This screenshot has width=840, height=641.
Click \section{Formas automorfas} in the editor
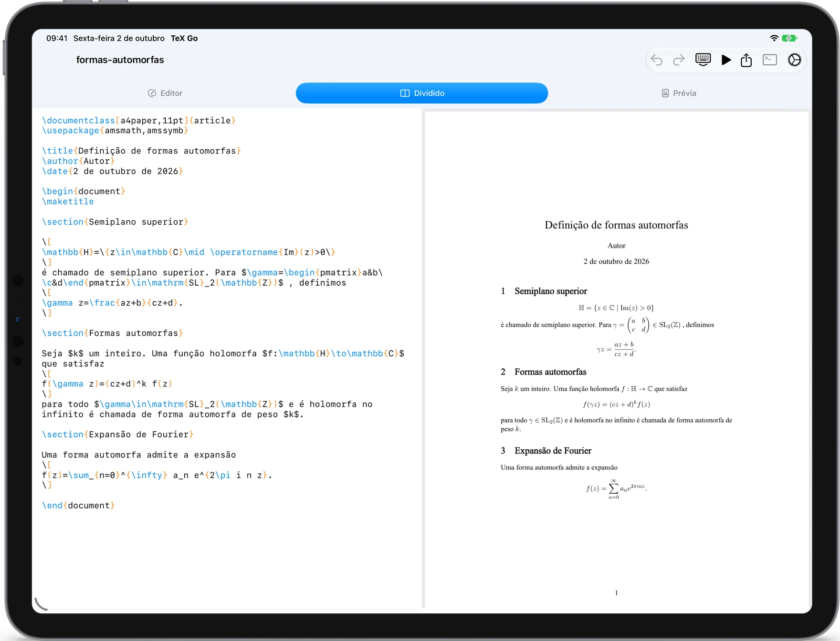[x=113, y=333]
